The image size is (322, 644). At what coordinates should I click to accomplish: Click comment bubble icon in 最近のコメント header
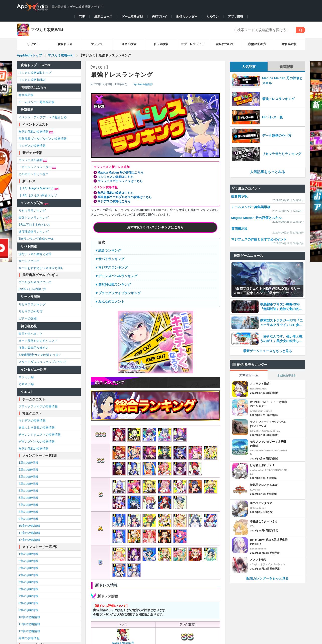234,189
